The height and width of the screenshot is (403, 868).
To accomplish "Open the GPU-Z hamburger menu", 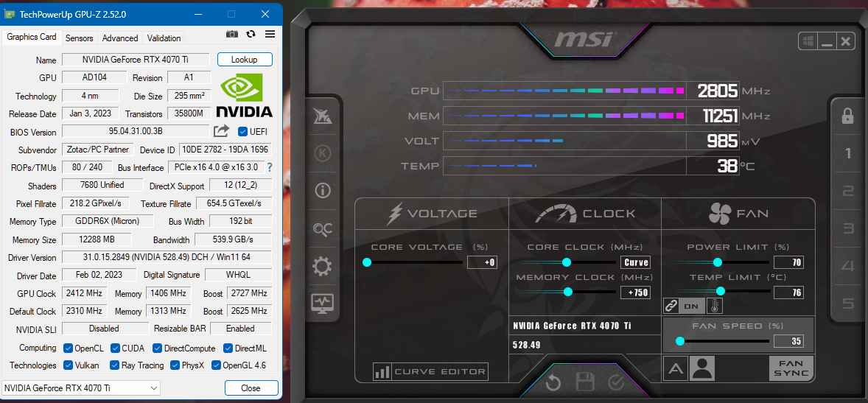I will [270, 35].
